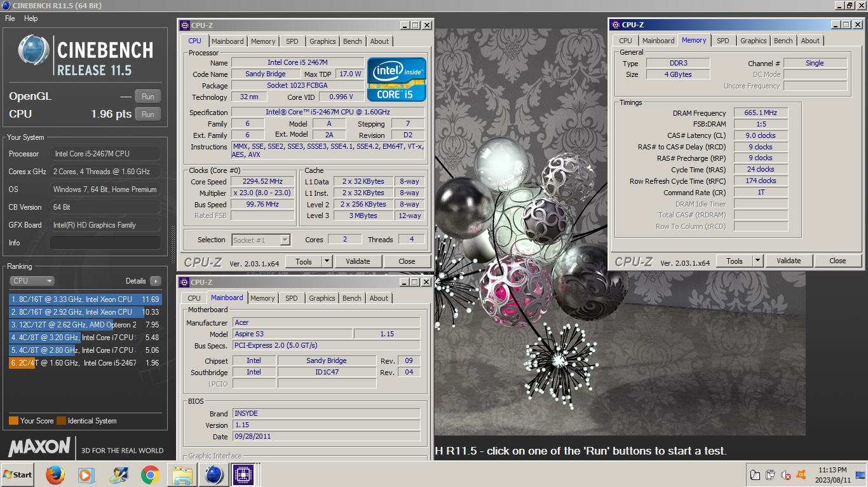
Task: Click the taskbar clock 11:13 PM
Action: coord(832,470)
